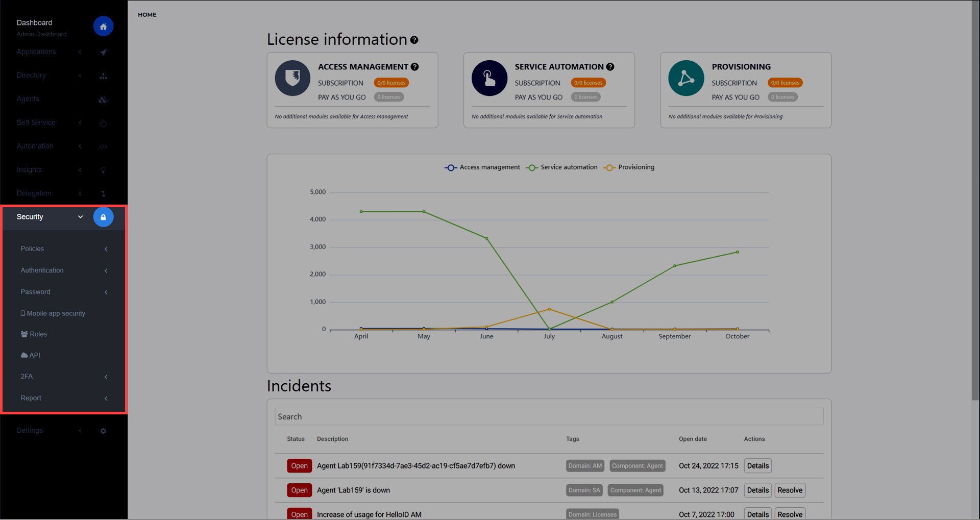980x520 pixels.
Task: Open Mobile app security menu item
Action: click(53, 313)
